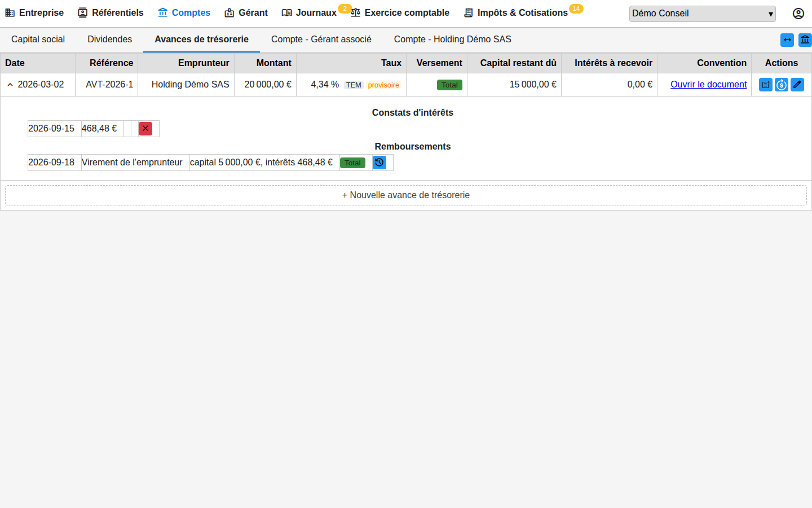Open the Démo Conseil company dropdown

click(703, 14)
